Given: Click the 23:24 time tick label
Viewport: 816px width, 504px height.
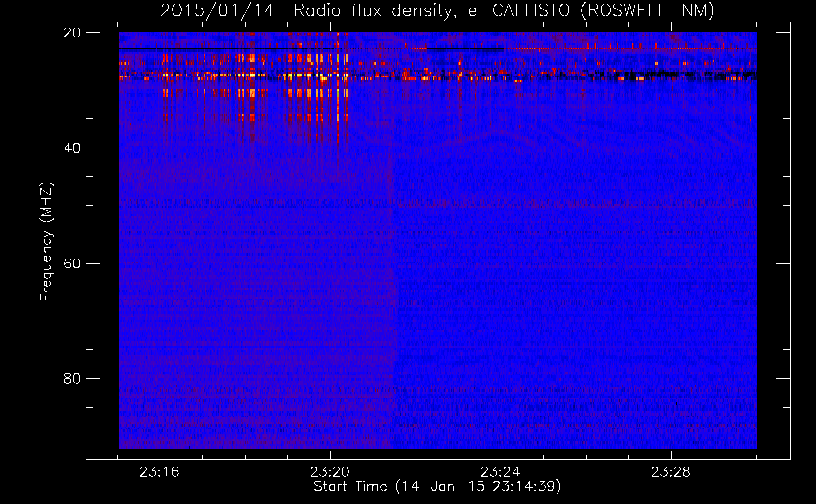Looking at the screenshot, I should coord(500,472).
